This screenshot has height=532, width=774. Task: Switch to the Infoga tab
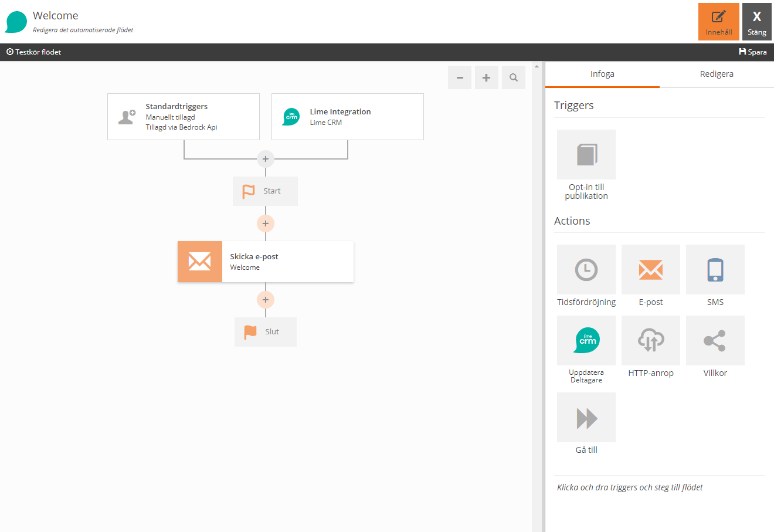pos(602,74)
